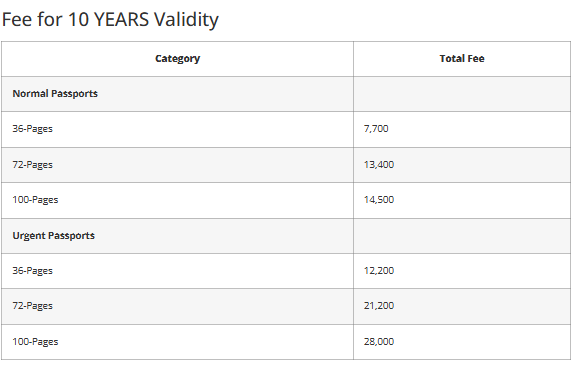Click empty fee cell beside Normal Passports
This screenshot has width=574, height=365.
(462, 94)
